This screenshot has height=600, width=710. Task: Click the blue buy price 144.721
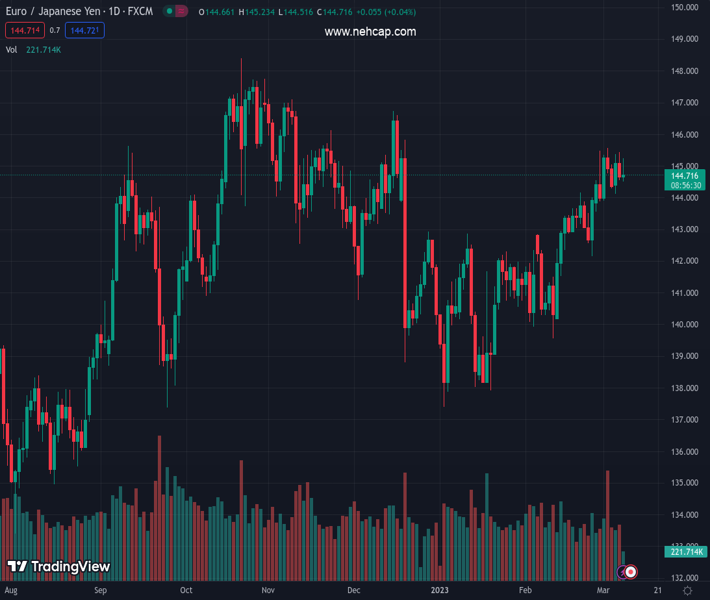[x=84, y=31]
